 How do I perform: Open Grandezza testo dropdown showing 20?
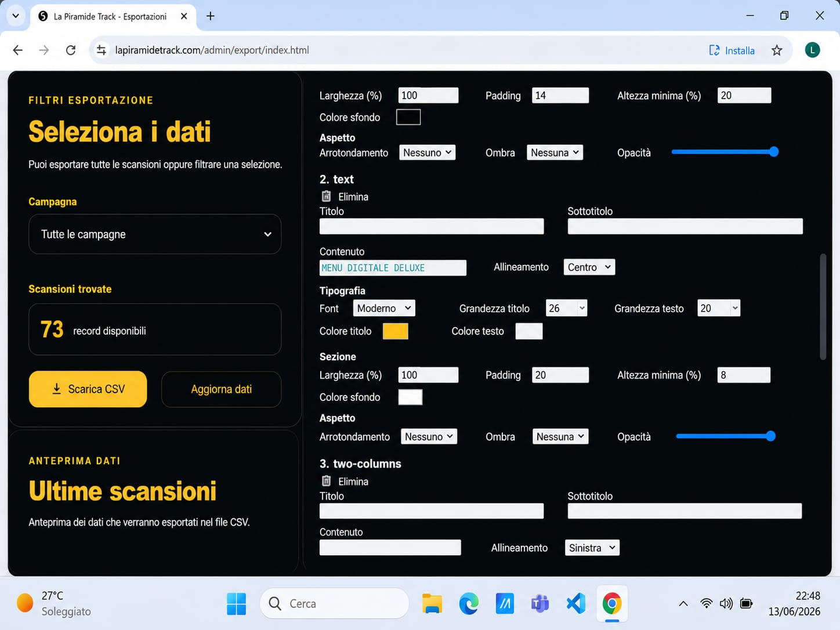click(719, 308)
